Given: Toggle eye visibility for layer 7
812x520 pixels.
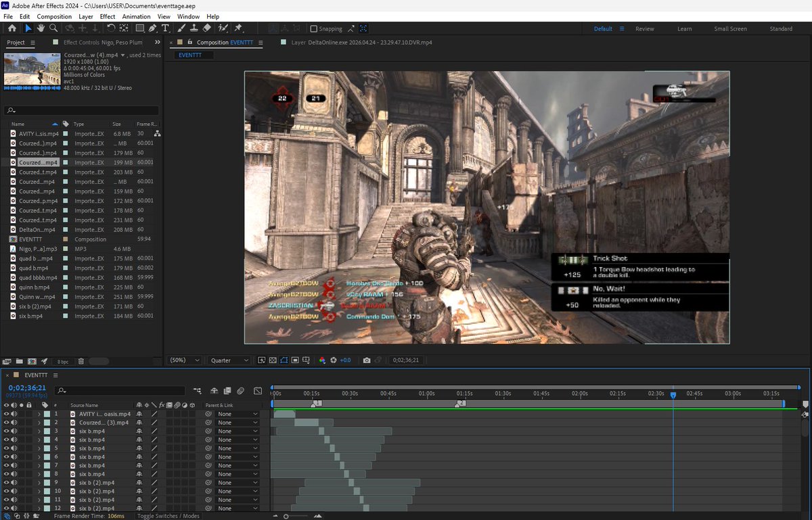Looking at the screenshot, I should [x=7, y=465].
